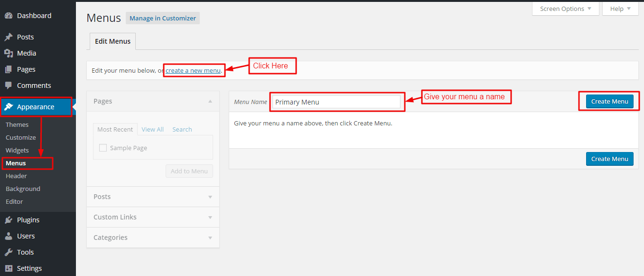Switch to the Most Recent tab
The image size is (644, 276).
[115, 129]
